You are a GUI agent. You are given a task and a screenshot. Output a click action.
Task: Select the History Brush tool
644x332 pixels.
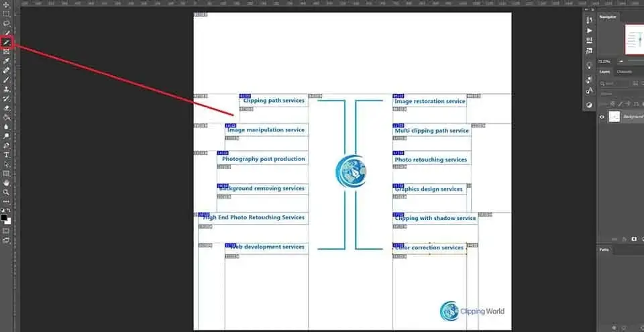6,99
